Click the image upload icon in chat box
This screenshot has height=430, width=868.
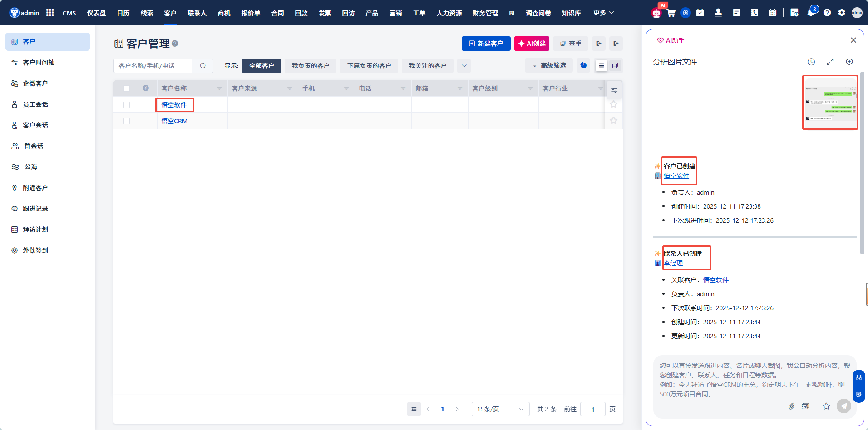click(805, 406)
